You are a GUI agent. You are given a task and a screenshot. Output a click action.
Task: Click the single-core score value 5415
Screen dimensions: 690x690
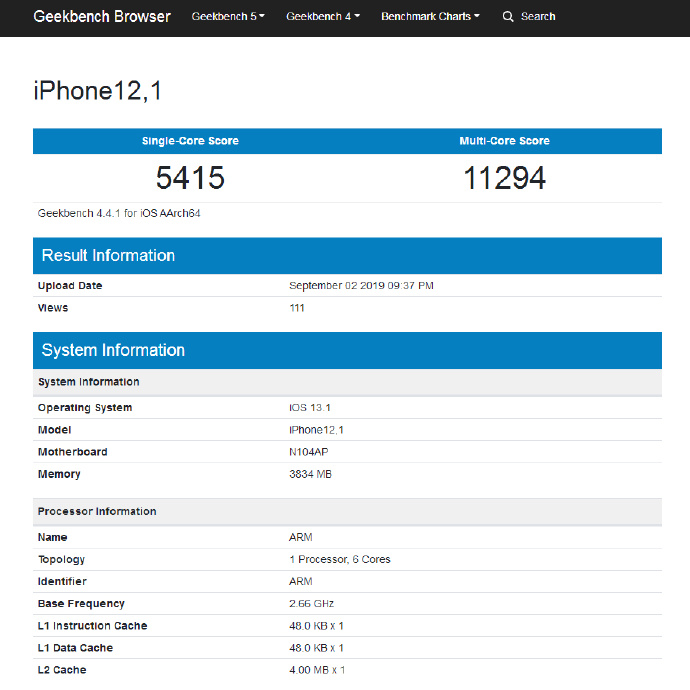[x=190, y=178]
